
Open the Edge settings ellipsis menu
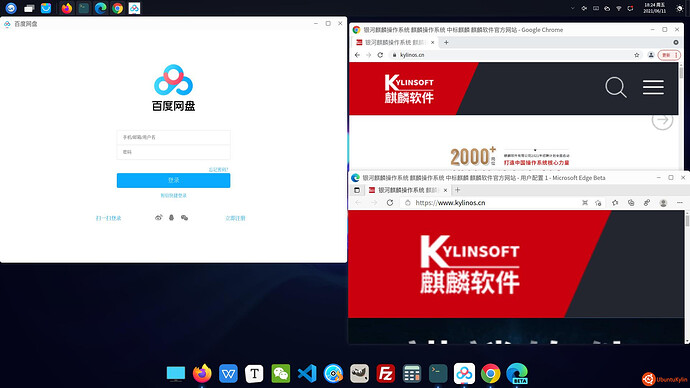coord(680,203)
